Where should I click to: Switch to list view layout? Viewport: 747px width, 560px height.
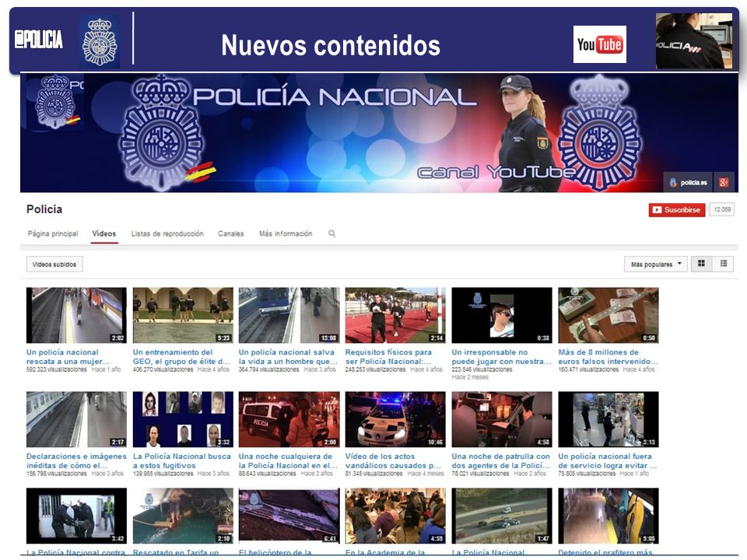coord(723,264)
